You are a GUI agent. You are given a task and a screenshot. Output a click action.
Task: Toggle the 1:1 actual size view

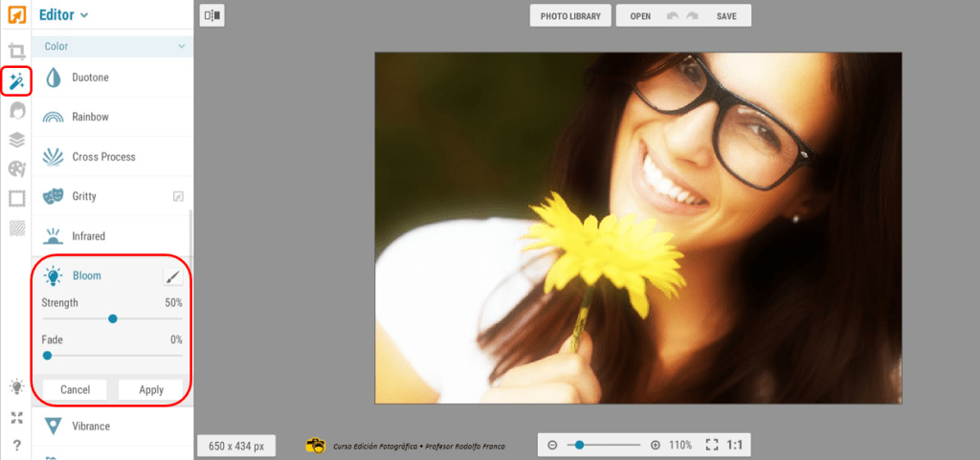pos(735,445)
